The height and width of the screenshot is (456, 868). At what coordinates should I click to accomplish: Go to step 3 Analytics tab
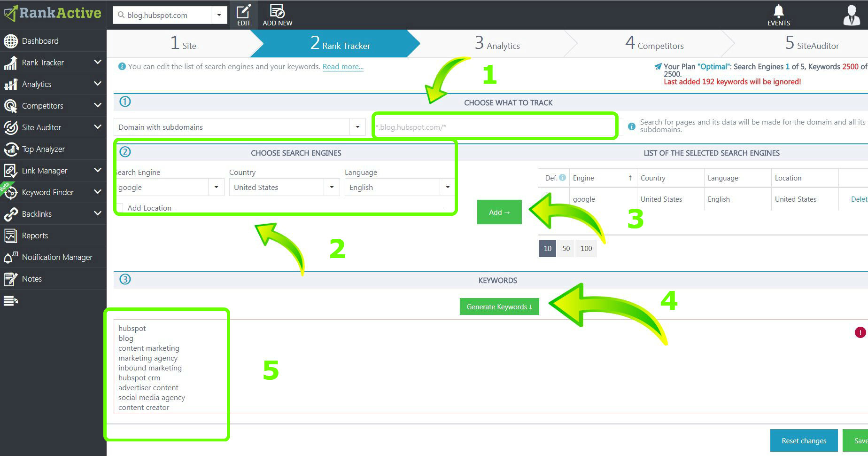[x=497, y=44]
